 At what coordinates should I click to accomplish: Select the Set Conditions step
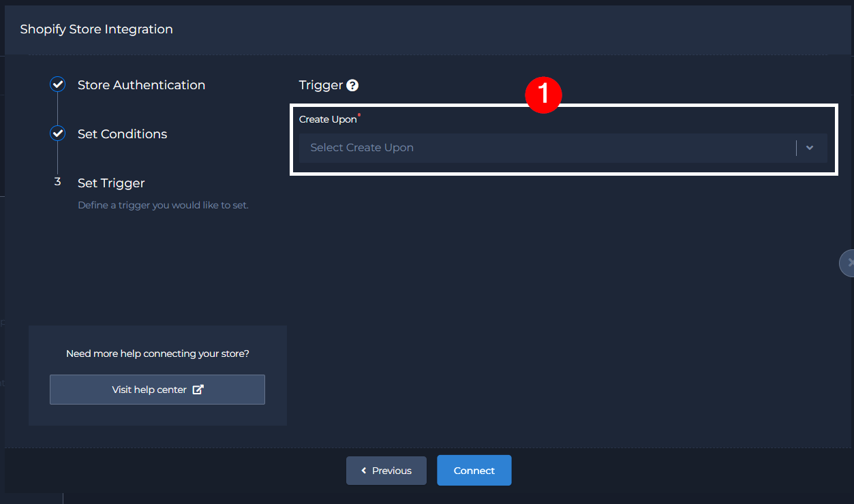pyautogui.click(x=122, y=134)
